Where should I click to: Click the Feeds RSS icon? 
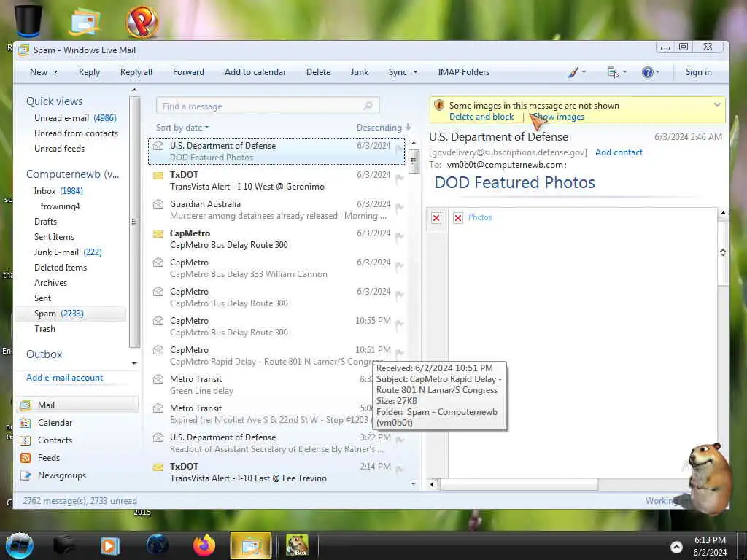pos(26,458)
